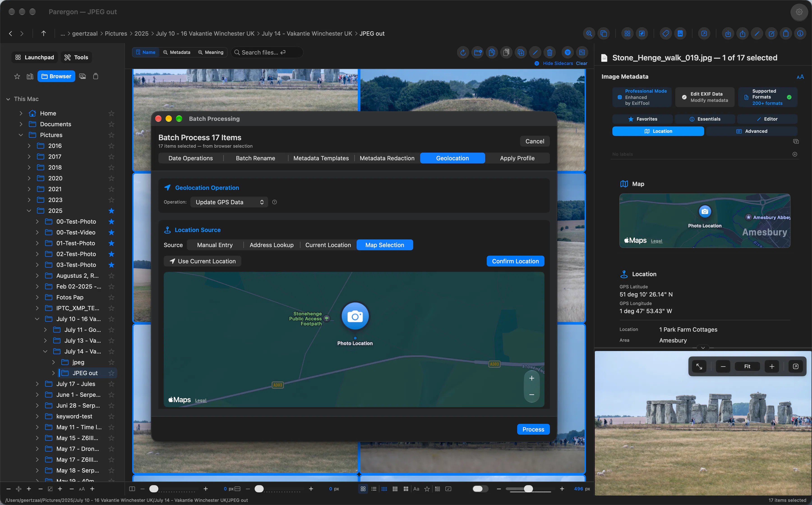Viewport: 812px width, 505px height.
Task: Zoom in the image preview with plus
Action: [772, 366]
